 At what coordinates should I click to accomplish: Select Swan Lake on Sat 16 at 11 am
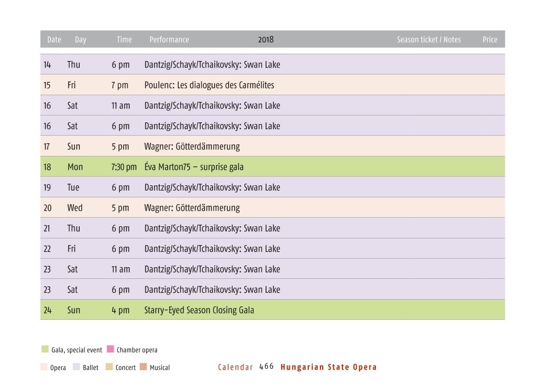[272, 105]
